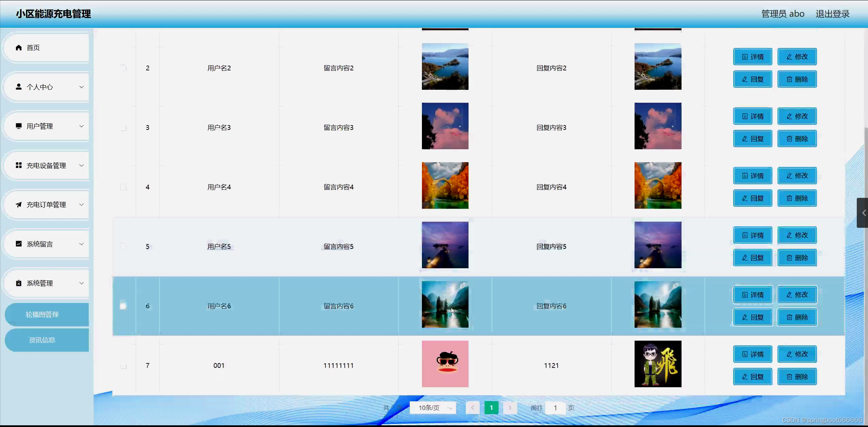
Task: Click the paper plane icon for 充电订单管理
Action: click(x=19, y=205)
